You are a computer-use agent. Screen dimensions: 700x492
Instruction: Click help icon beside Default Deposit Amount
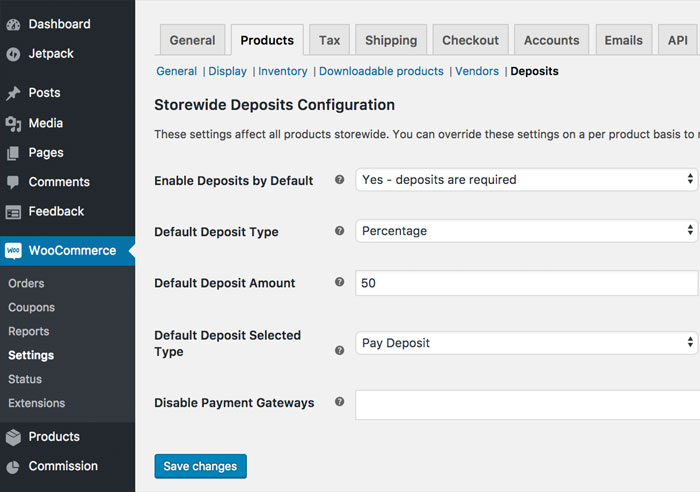point(339,283)
